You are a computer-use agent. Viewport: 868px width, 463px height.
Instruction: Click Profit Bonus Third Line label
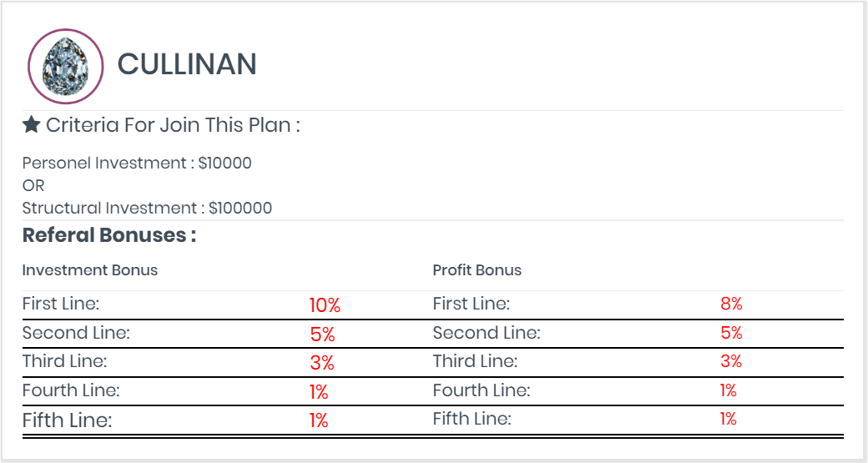click(475, 361)
